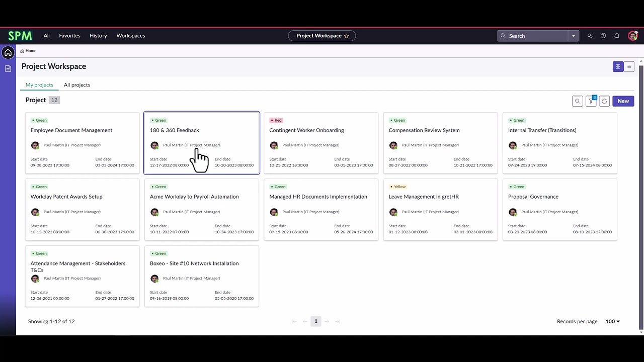Open the document list icon in sidebar
This screenshot has width=644, height=362.
(x=8, y=68)
